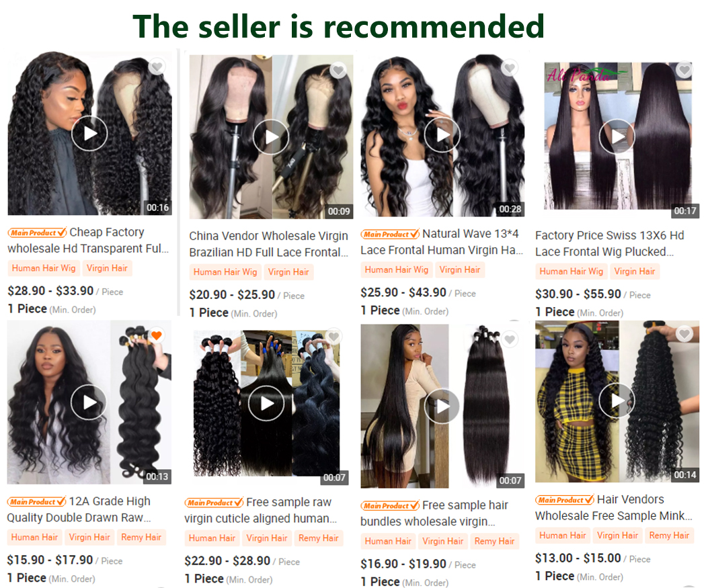
Task: Play the China Vendor Brazilian wig video
Action: coord(271,137)
